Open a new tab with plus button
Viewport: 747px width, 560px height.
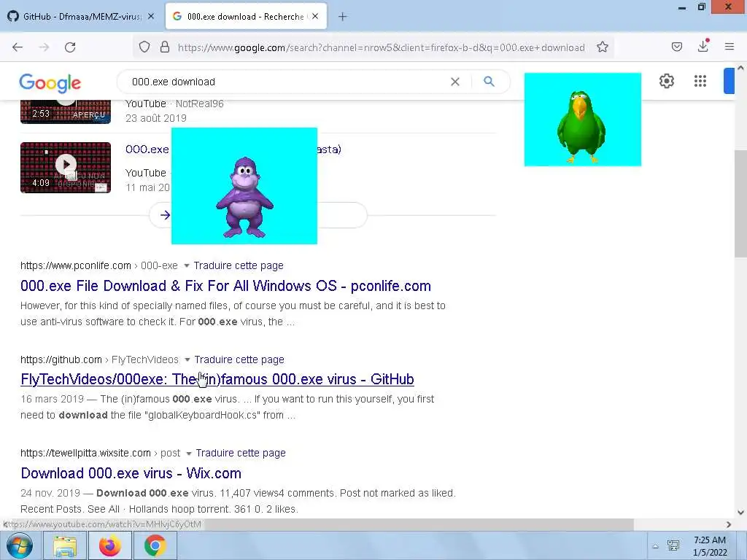(342, 17)
